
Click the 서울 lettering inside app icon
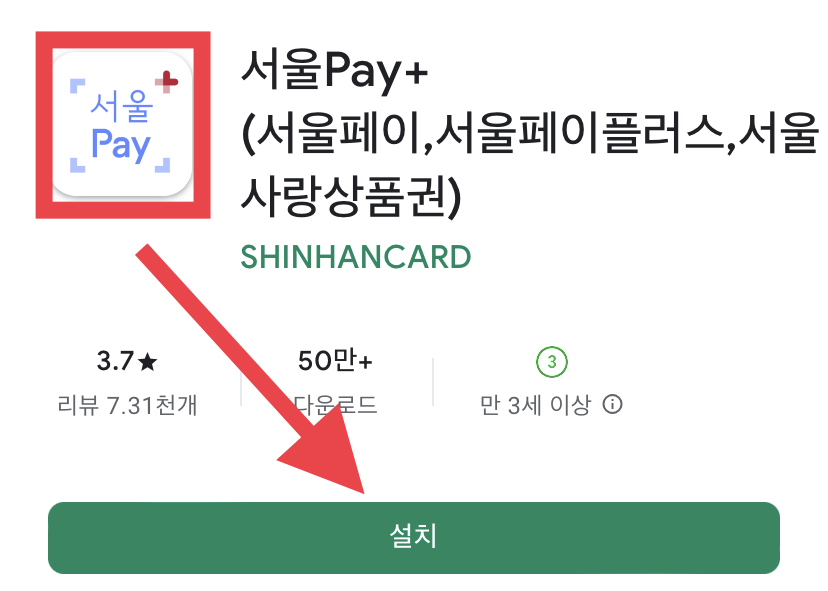coord(122,106)
